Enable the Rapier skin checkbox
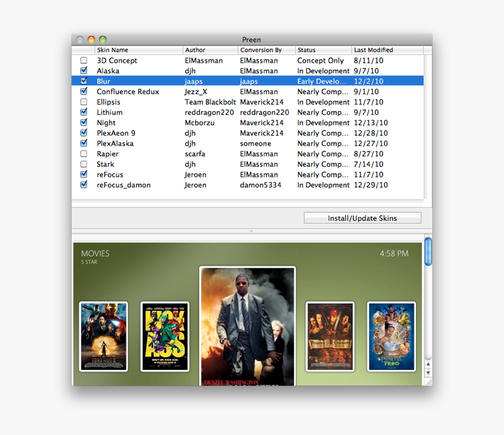504x435 pixels. [84, 154]
